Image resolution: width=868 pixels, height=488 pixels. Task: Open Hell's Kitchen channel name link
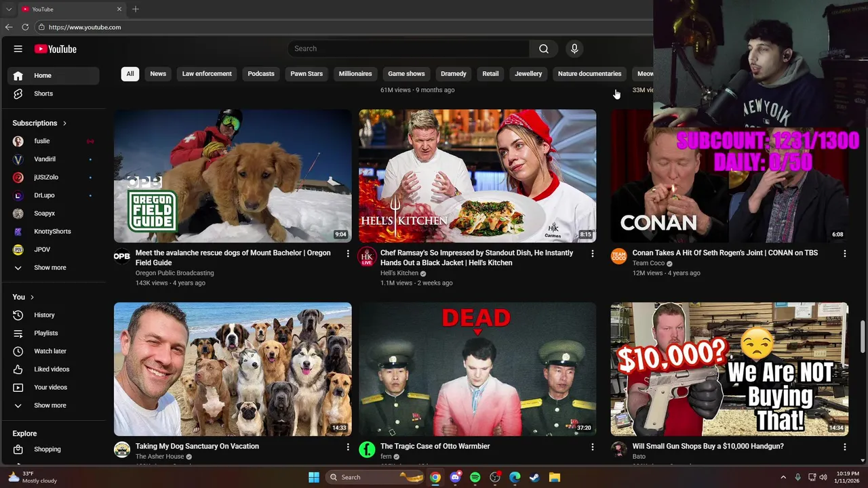399,273
